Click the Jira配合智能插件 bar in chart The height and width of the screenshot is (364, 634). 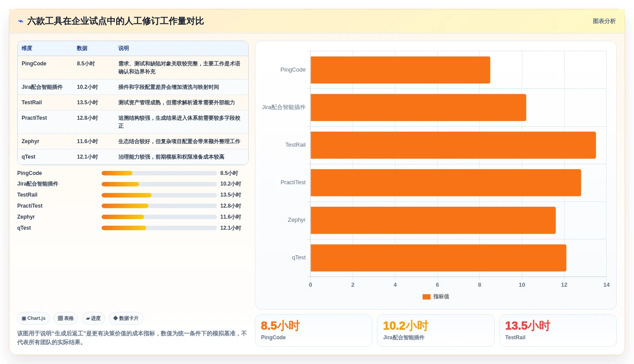(x=418, y=107)
